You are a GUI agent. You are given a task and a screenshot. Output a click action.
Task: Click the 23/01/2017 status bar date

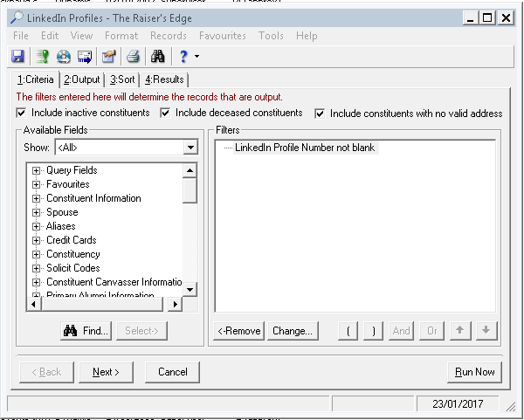458,404
